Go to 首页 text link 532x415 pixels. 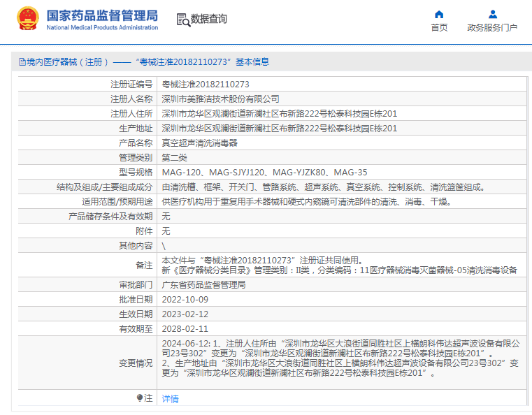pos(439,27)
